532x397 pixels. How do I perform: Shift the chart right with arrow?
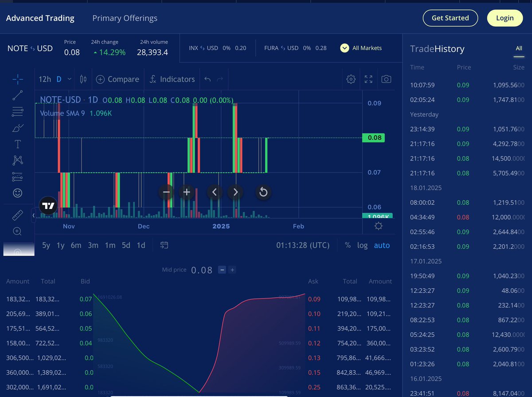235,192
